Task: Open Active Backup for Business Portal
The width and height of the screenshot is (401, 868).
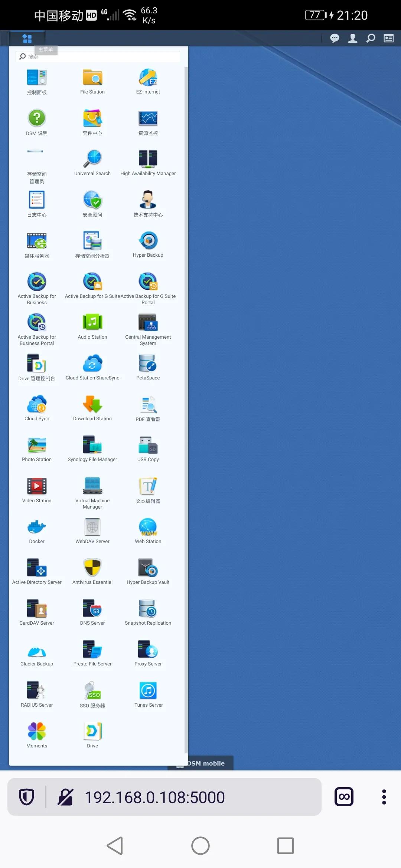Action: click(37, 330)
